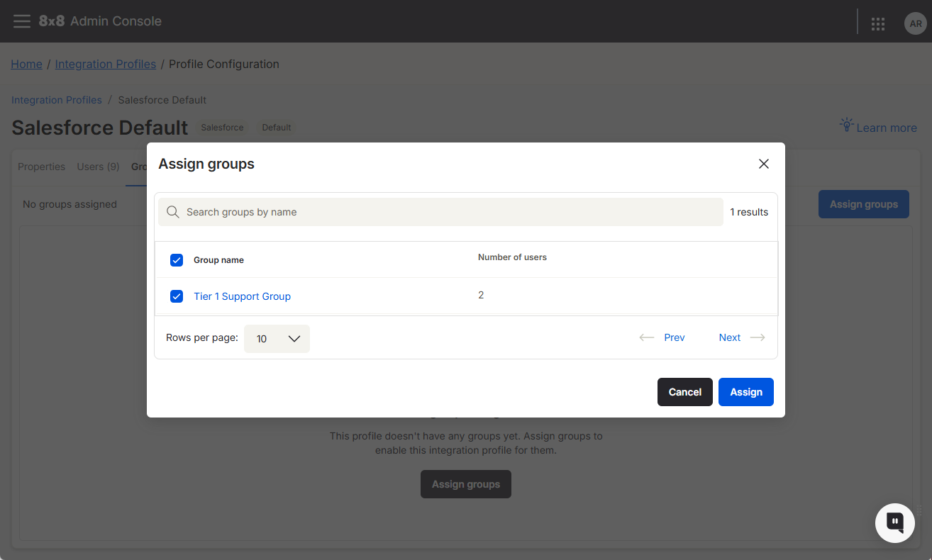The image size is (932, 560).
Task: Click the user count '2' cell
Action: pyautogui.click(x=481, y=295)
